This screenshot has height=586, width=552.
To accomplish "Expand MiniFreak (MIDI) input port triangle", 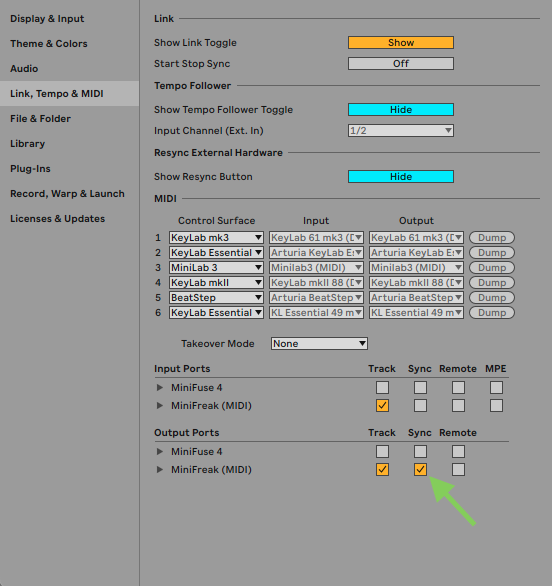I will click(x=160, y=405).
